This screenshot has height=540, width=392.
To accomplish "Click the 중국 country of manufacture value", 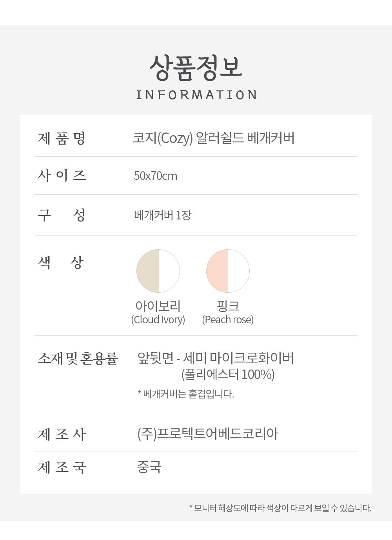I will pyautogui.click(x=149, y=467).
